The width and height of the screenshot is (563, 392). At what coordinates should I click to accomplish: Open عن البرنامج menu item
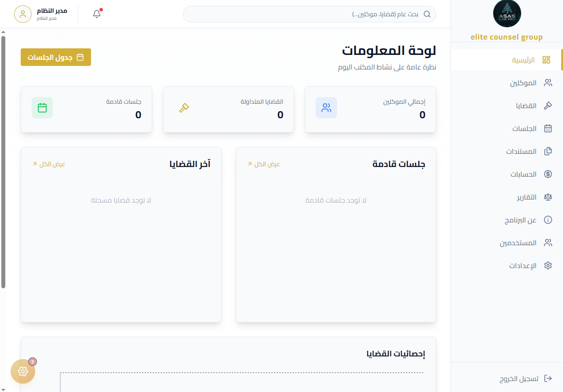(x=506, y=220)
